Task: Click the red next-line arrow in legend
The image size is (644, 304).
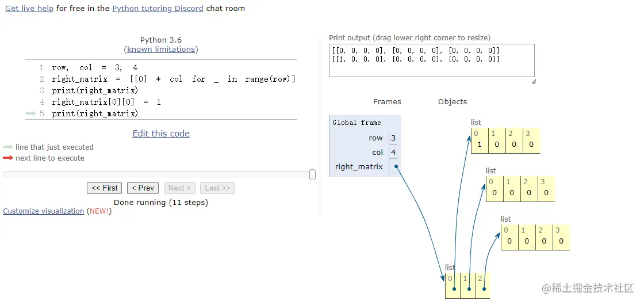Action: point(8,158)
